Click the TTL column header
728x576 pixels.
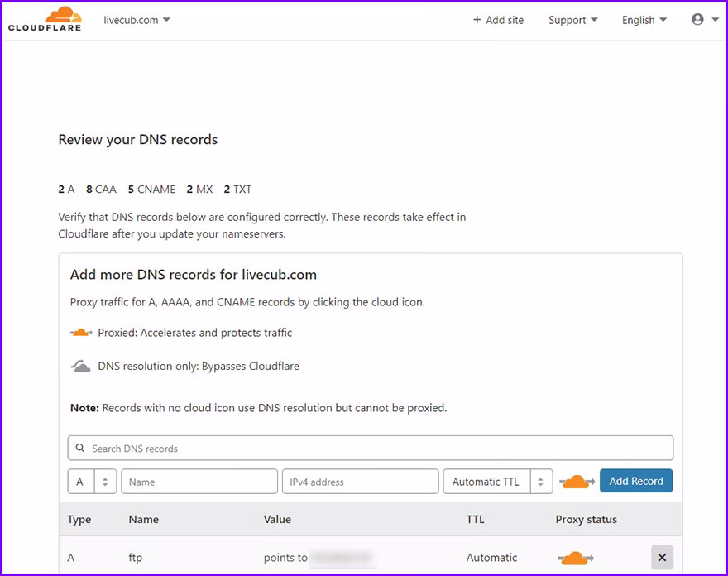pyautogui.click(x=475, y=520)
